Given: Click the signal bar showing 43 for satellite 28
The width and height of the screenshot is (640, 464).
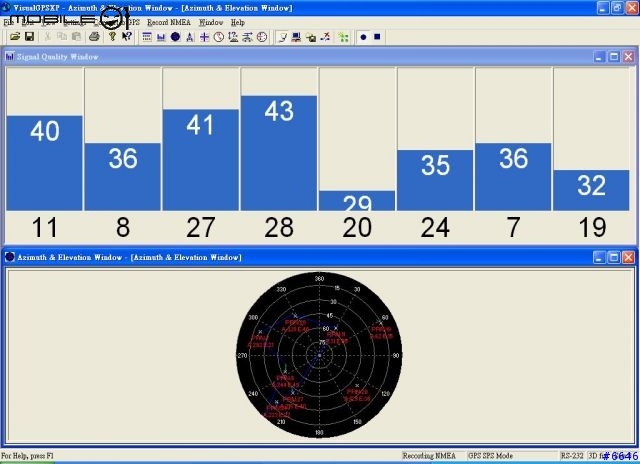Looking at the screenshot, I should (279, 153).
